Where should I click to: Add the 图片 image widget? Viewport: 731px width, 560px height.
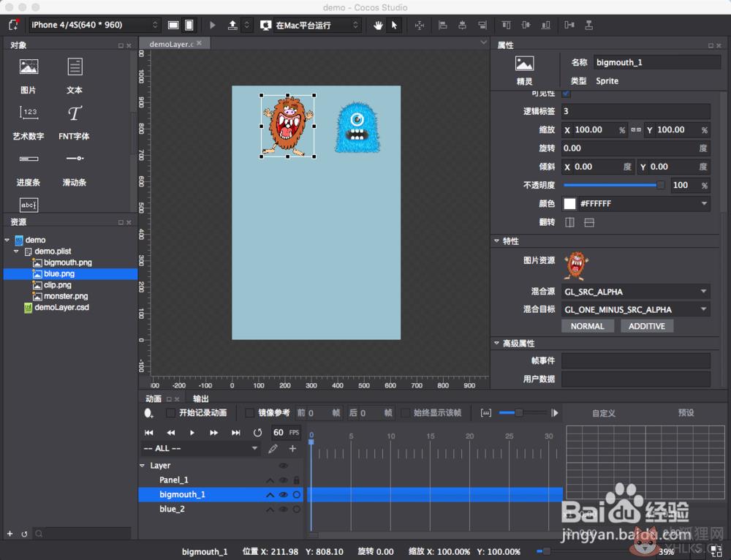coord(29,75)
